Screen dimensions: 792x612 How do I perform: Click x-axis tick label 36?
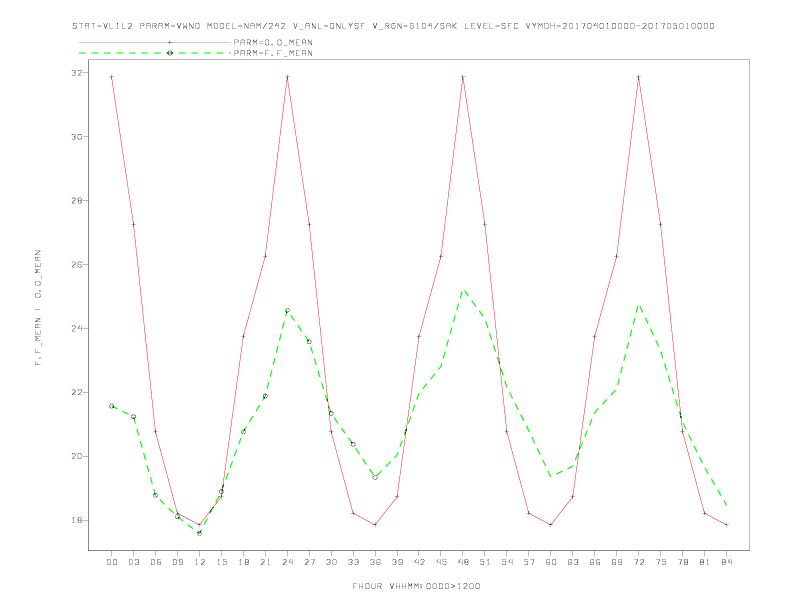coord(375,562)
